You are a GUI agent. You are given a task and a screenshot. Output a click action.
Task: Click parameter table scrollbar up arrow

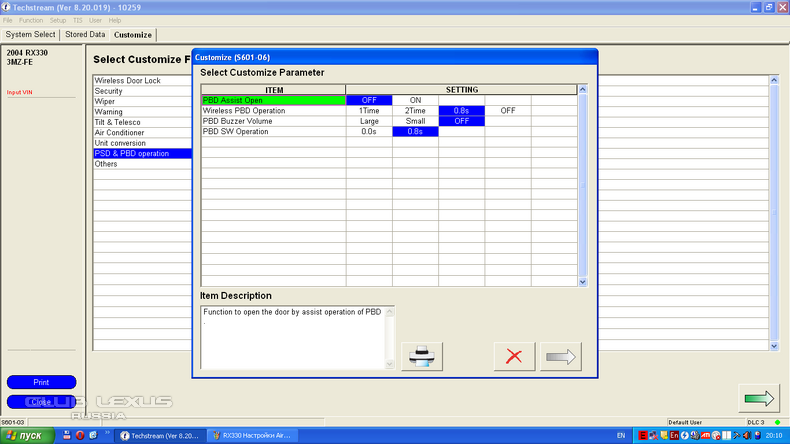[x=583, y=89]
